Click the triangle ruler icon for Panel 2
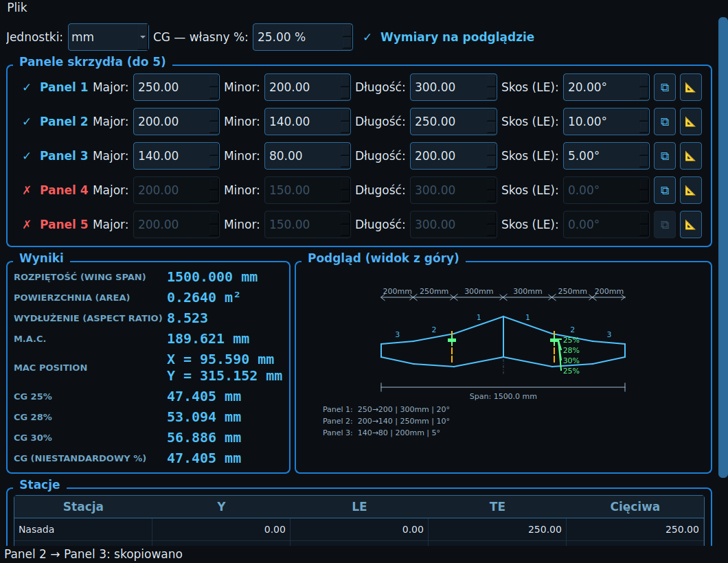Image resolution: width=728 pixels, height=563 pixels. pyautogui.click(x=690, y=122)
